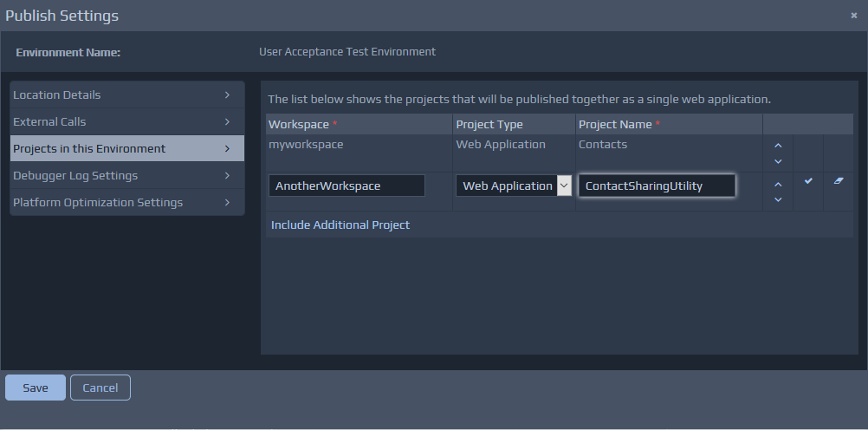Confirm the edited row with checkmark icon
The height and width of the screenshot is (430, 868).
[x=808, y=181]
